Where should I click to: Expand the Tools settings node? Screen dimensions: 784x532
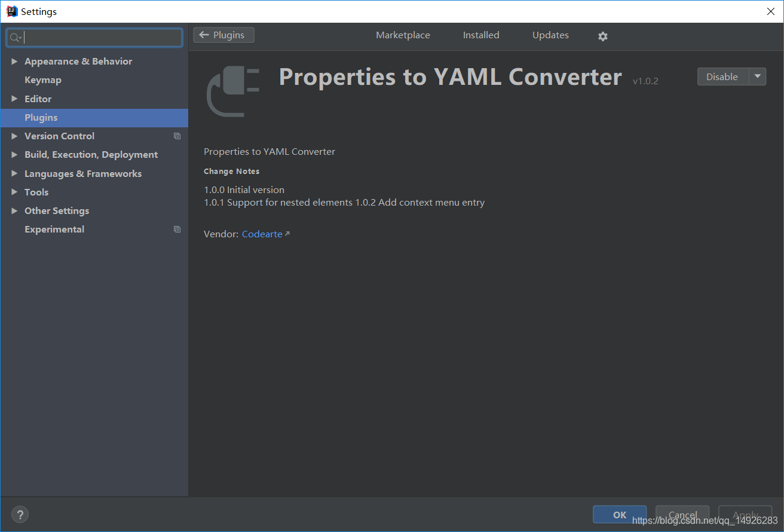click(x=14, y=192)
